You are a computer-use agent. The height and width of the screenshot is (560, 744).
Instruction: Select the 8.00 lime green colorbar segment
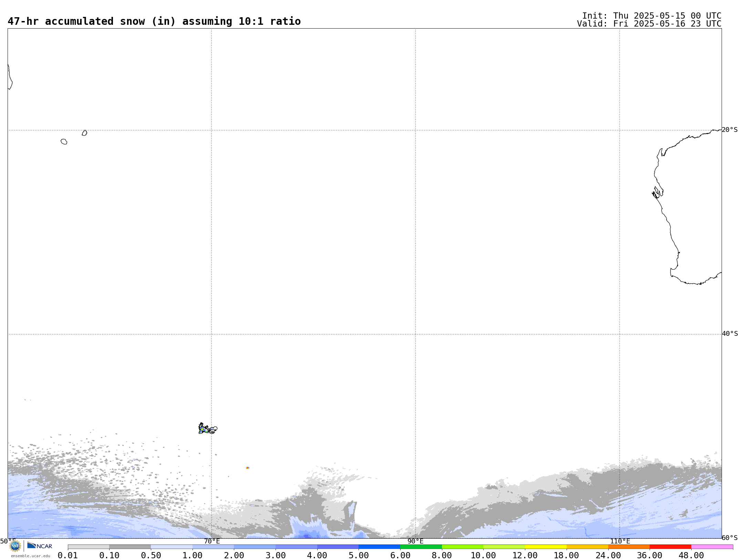click(x=463, y=547)
